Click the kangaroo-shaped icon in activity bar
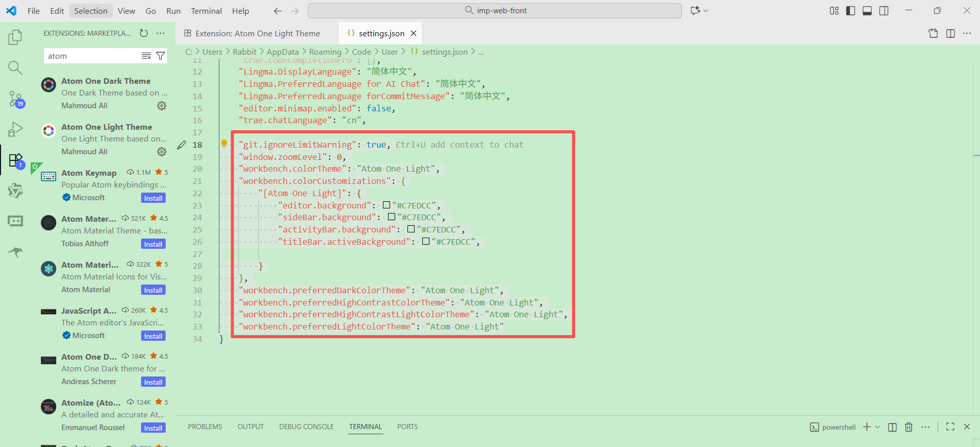980x447 pixels. click(x=15, y=252)
